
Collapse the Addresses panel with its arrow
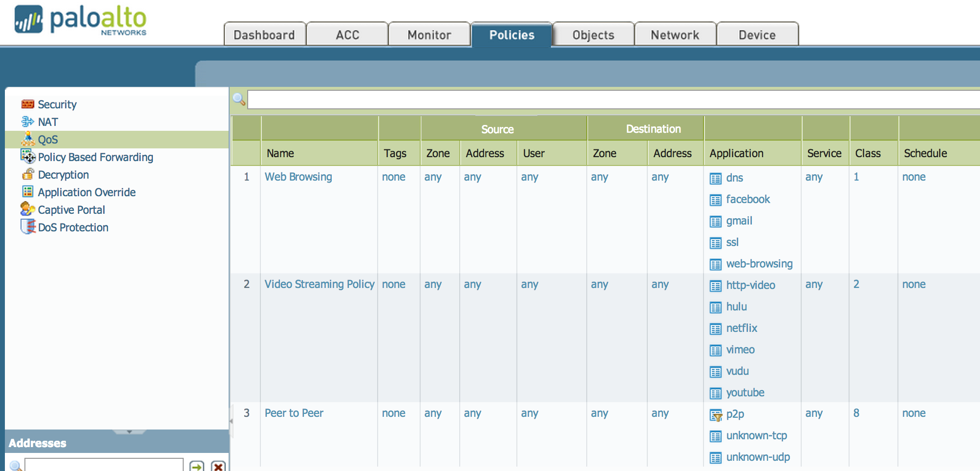pos(129,432)
